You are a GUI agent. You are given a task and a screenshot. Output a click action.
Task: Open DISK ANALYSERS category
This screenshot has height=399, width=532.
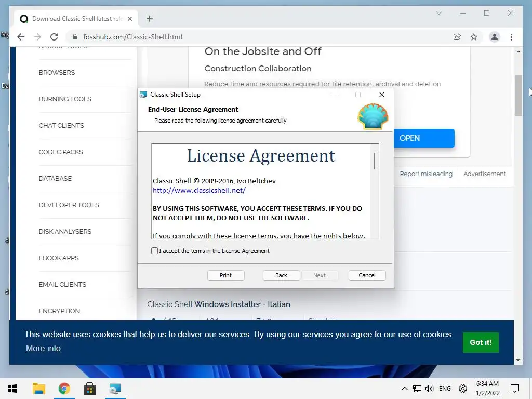[65, 231]
